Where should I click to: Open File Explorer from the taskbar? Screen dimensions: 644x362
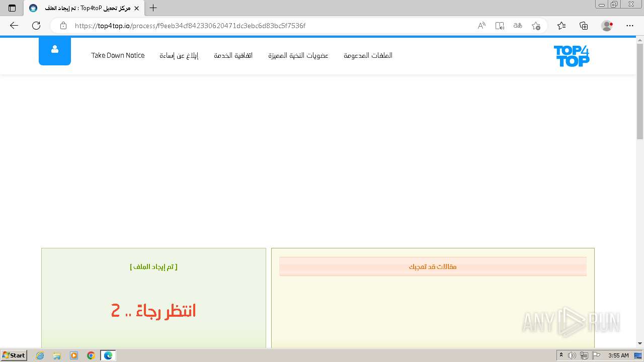coord(57,355)
